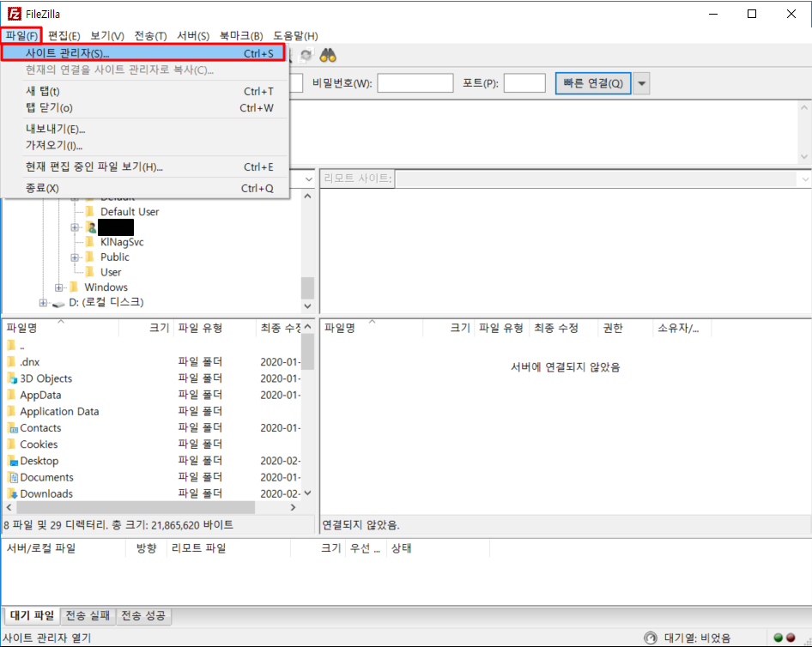
Task: Click the 대기열: 비었음 status text
Action: pos(697,638)
